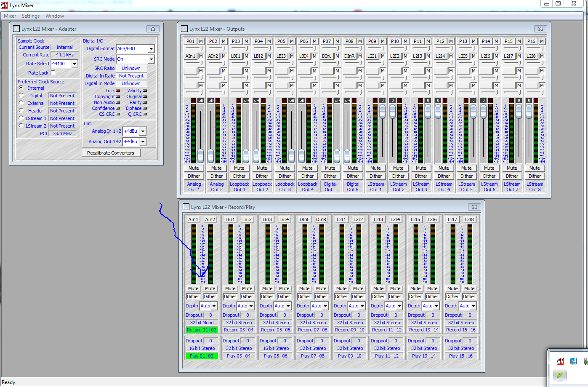Click the Adapter window title icon
Screen dimensions: 588x387
(16, 29)
